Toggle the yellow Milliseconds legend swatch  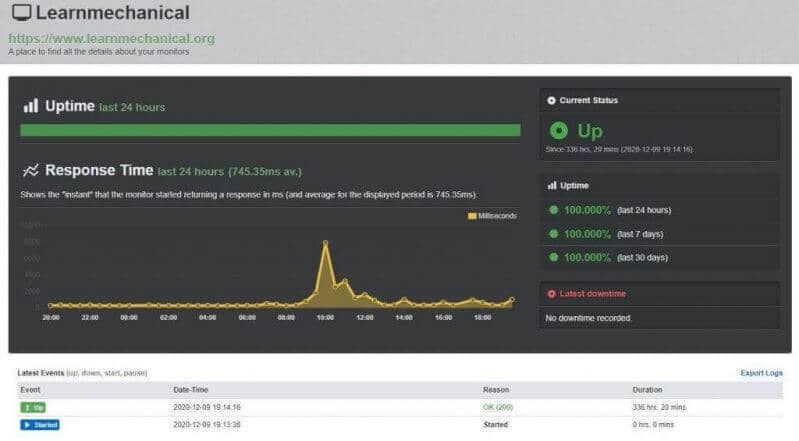472,216
